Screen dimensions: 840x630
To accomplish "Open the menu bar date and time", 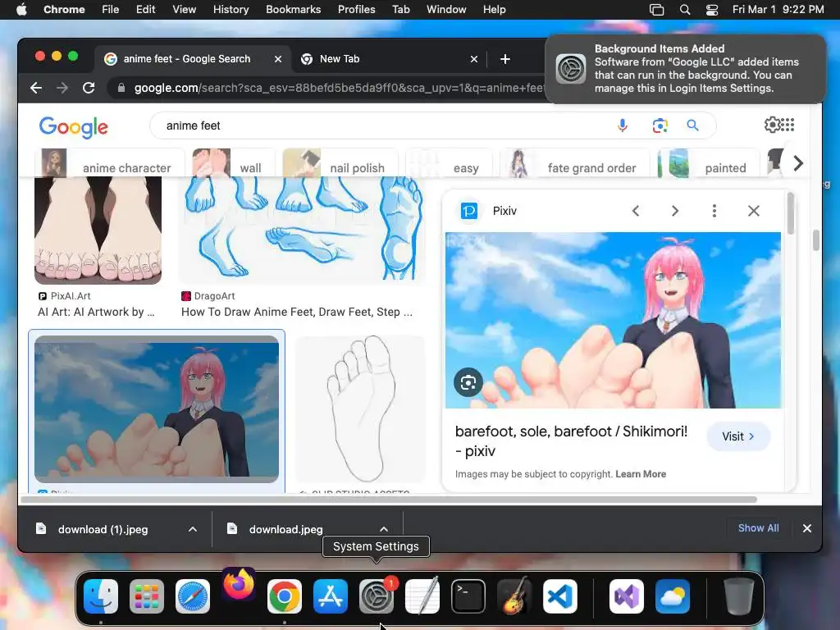I will click(778, 10).
